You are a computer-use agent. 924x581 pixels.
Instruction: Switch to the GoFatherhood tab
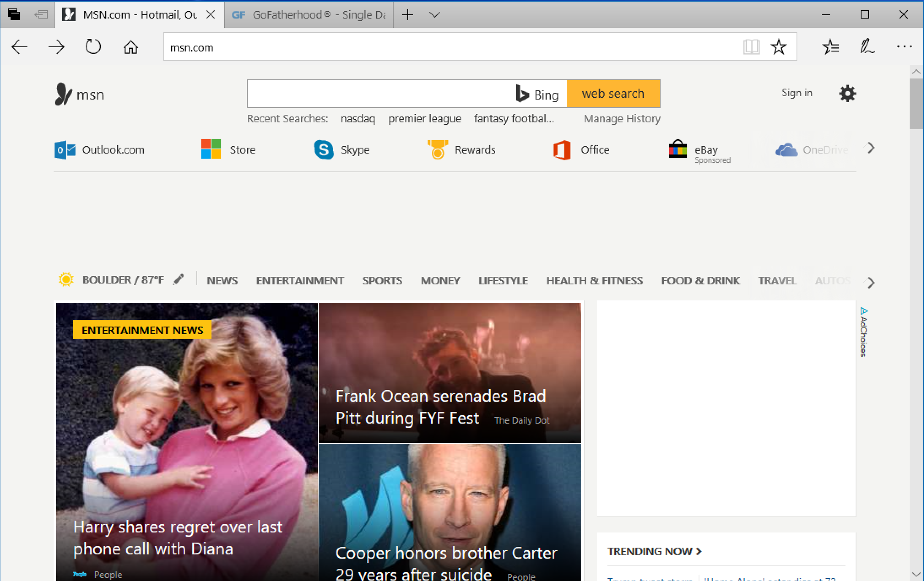point(309,15)
